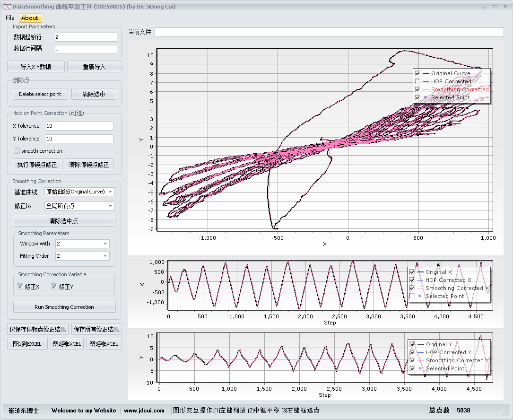Enable HOP Corrected curve in top legend
The image size is (513, 420).
pyautogui.click(x=417, y=81)
